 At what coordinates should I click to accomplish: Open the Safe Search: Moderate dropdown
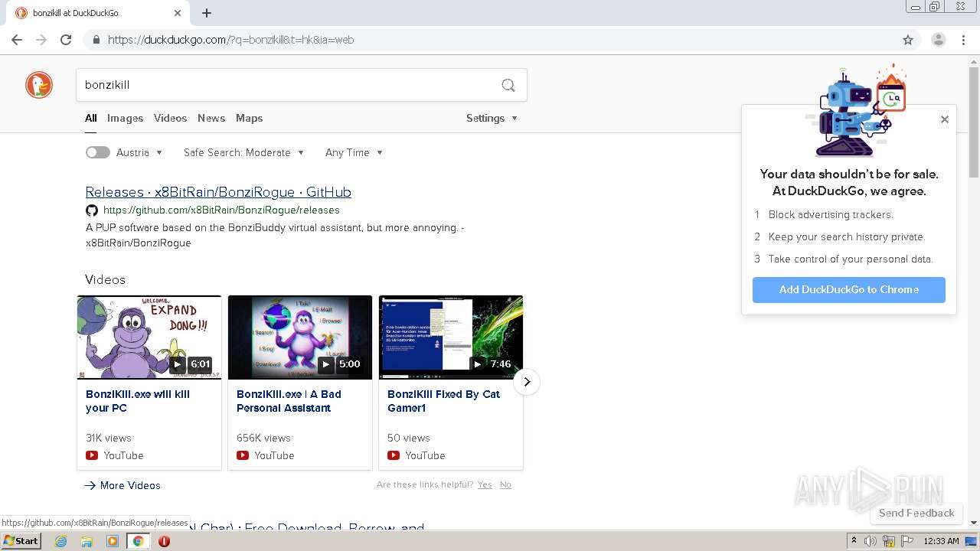click(x=244, y=152)
